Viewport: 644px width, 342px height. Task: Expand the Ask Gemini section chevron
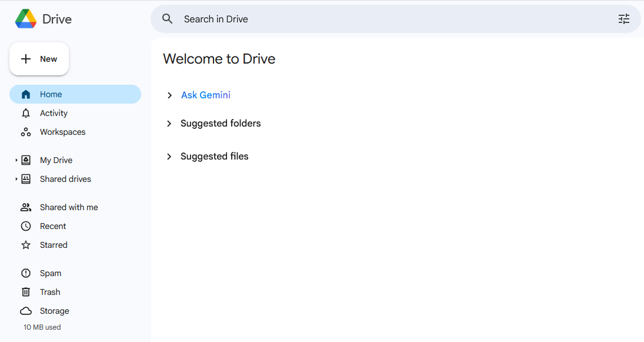[x=169, y=95]
